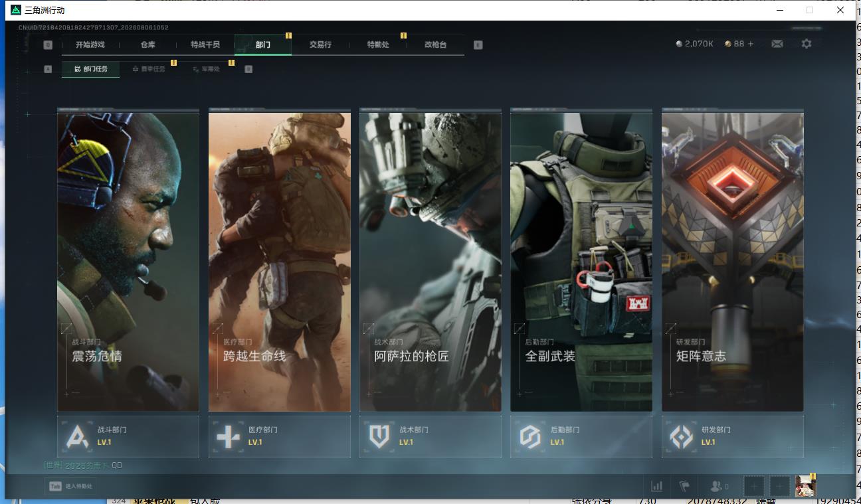
Task: Open the 军需处 sub-tab
Action: 207,69
